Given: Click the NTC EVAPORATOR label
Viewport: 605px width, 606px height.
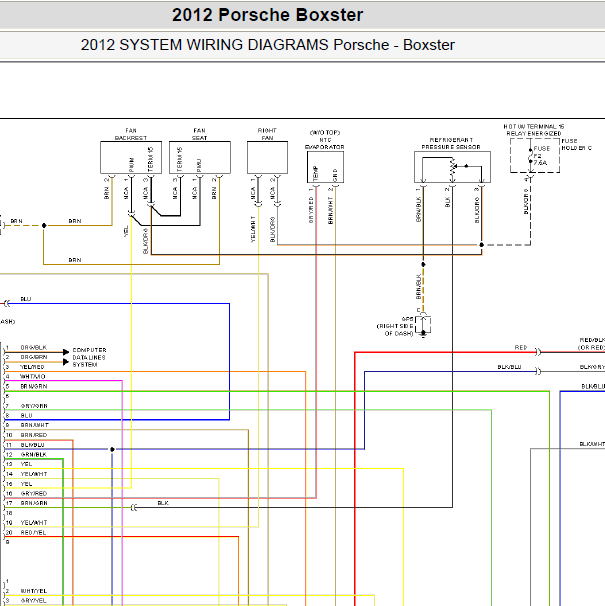Looking at the screenshot, I should (325, 143).
